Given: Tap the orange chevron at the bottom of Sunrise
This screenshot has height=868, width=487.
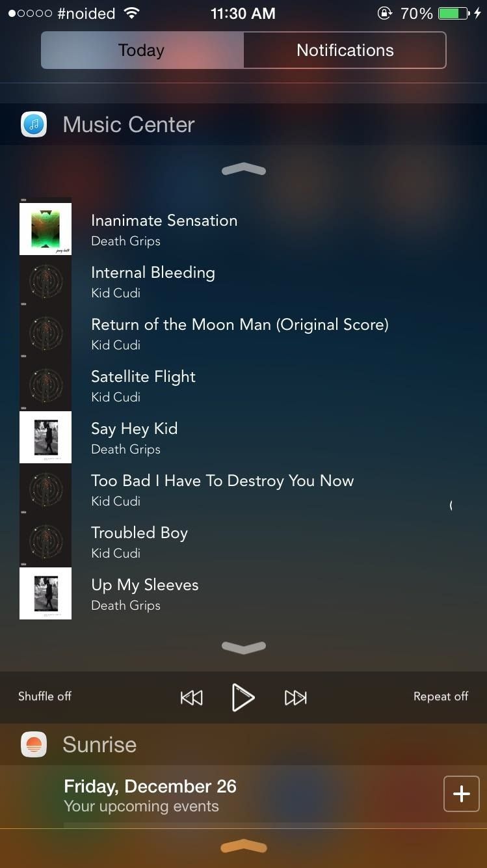Looking at the screenshot, I should [244, 847].
